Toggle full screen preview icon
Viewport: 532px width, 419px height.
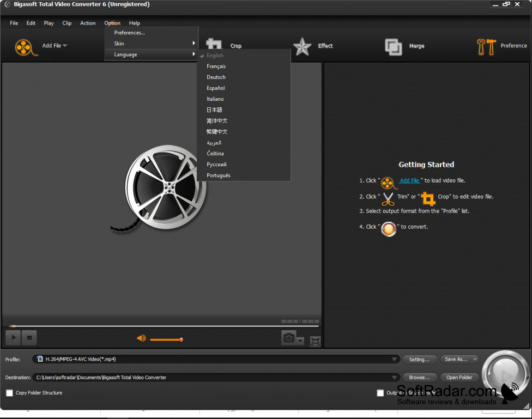click(x=315, y=341)
